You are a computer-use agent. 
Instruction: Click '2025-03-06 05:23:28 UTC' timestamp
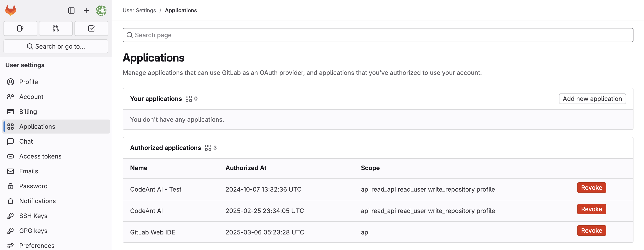click(x=265, y=232)
